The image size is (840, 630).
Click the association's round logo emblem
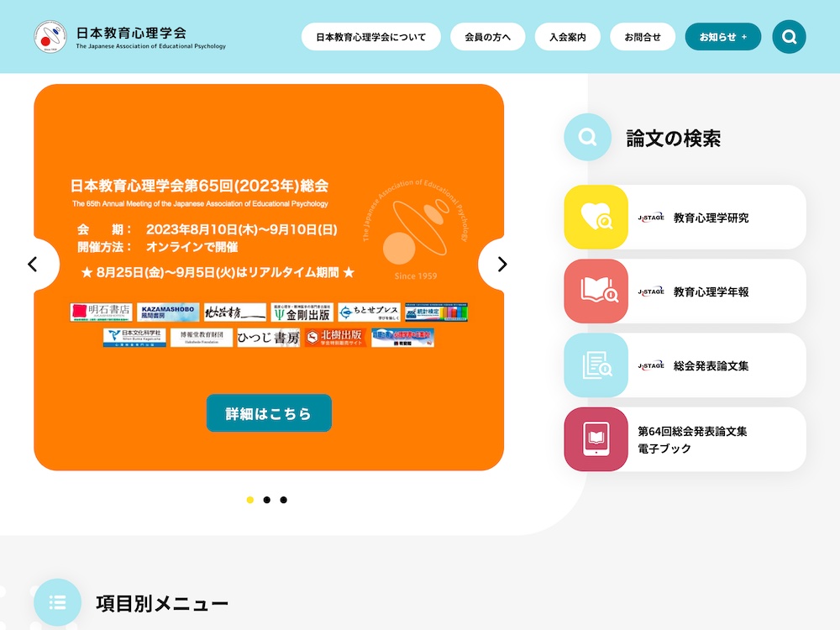coord(50,37)
